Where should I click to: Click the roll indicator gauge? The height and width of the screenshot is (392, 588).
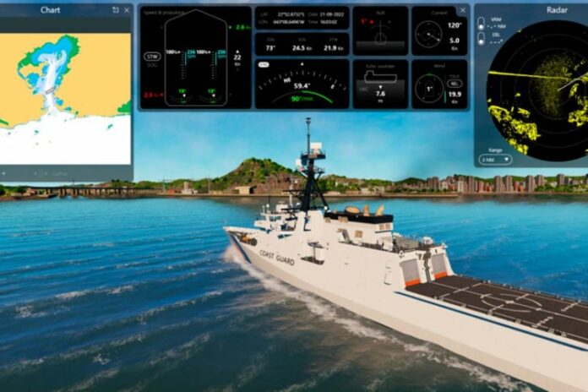(x=380, y=32)
